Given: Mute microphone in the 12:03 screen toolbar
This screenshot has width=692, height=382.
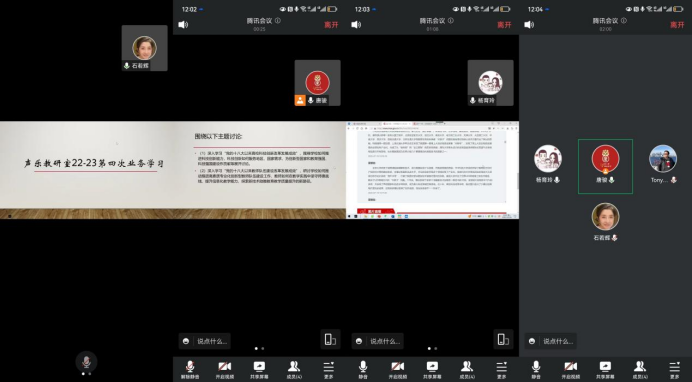Looking at the screenshot, I should (x=363, y=370).
